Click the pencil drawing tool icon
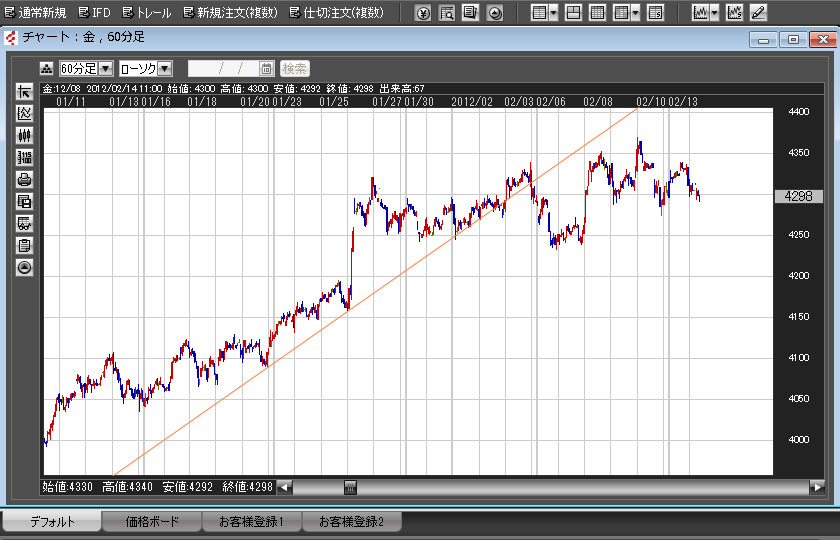Image resolution: width=840 pixels, height=540 pixels. [759, 13]
